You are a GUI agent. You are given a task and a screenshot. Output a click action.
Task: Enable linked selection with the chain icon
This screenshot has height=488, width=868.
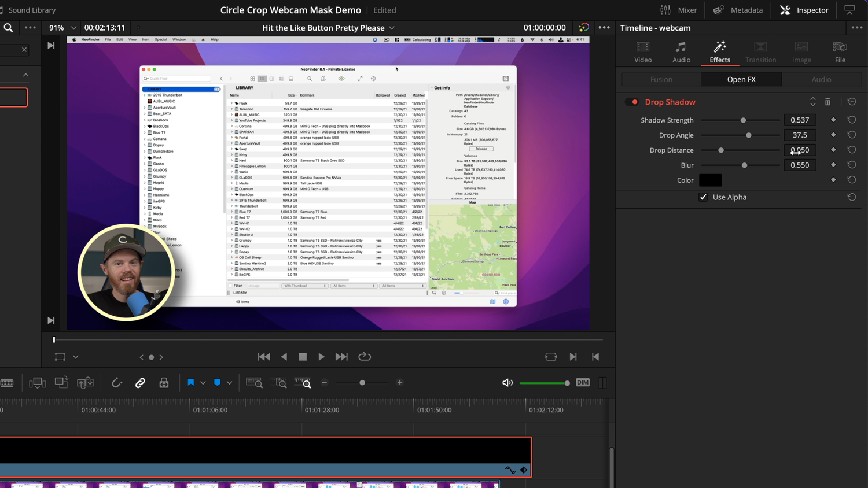140,382
